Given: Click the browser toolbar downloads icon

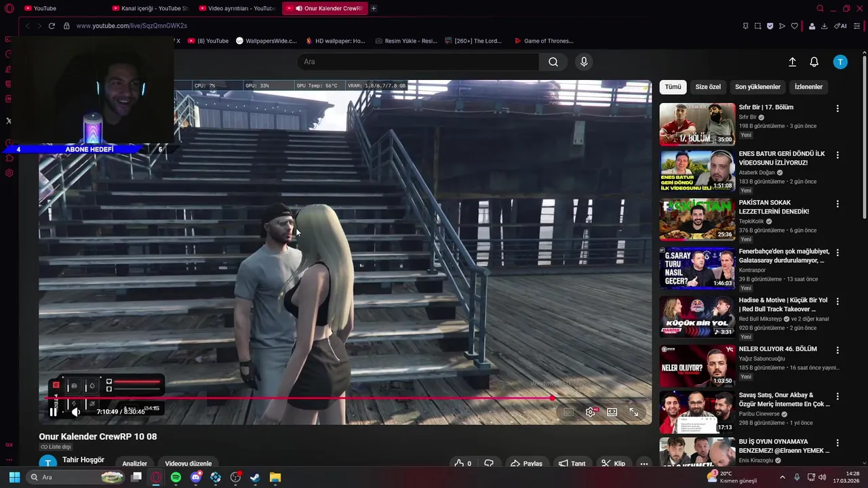Looking at the screenshot, I should click(824, 26).
